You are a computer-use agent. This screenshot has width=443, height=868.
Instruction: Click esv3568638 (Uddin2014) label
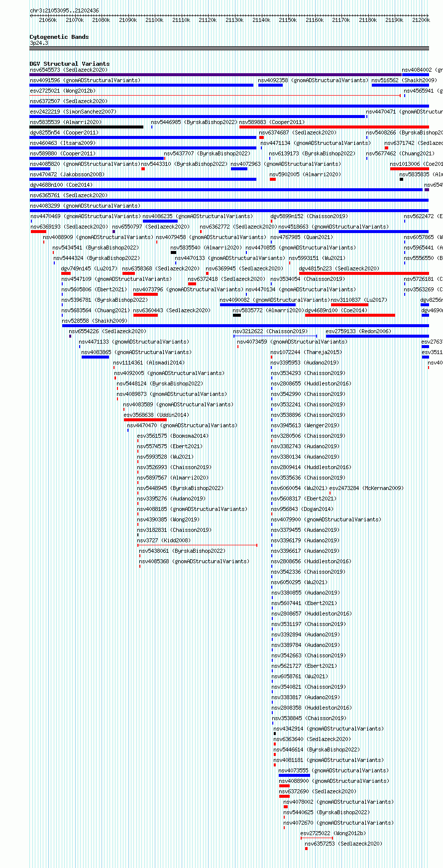[156, 415]
